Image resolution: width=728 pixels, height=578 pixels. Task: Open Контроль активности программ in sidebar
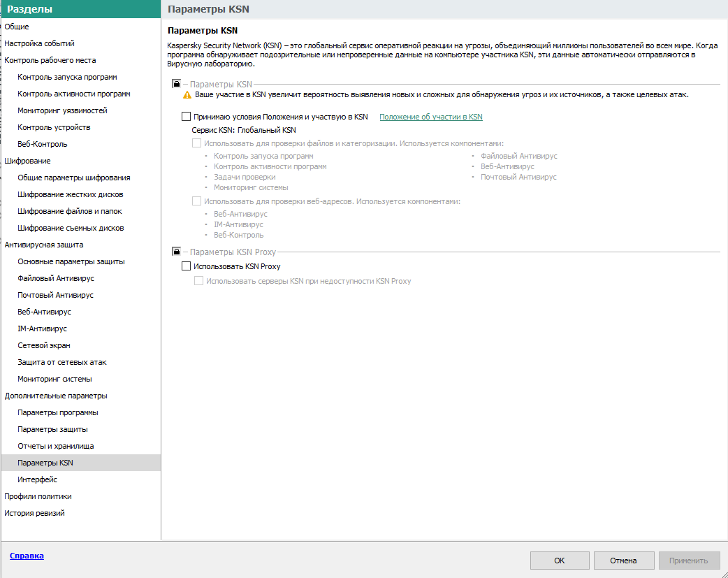(x=81, y=94)
